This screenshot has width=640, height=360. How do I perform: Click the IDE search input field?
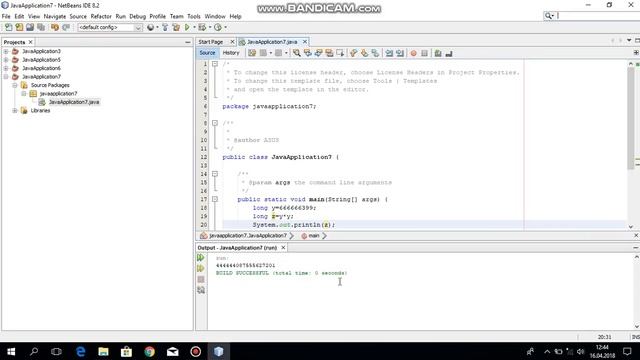598,16
